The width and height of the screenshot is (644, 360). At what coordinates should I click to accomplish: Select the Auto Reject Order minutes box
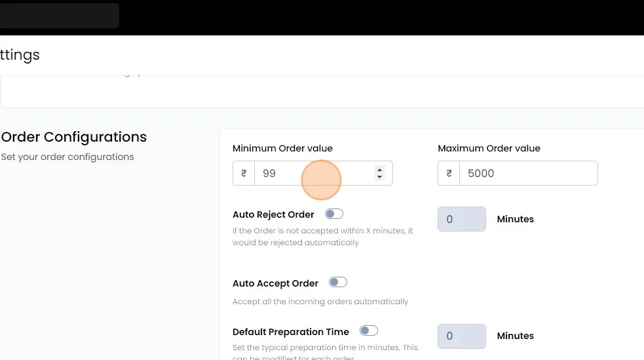[x=461, y=220]
